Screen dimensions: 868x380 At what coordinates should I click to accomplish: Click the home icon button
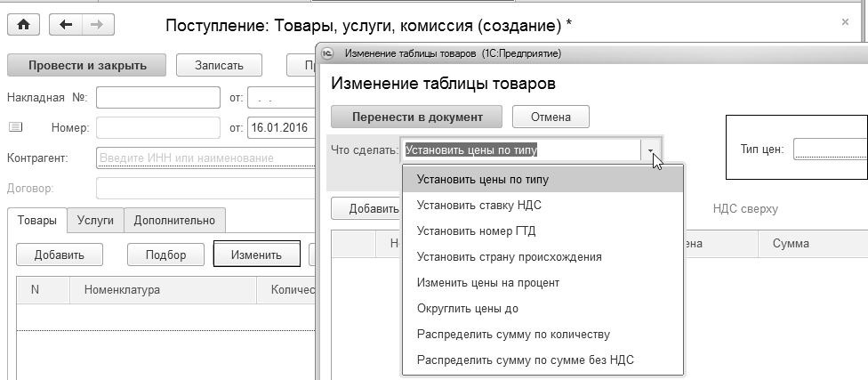point(23,25)
